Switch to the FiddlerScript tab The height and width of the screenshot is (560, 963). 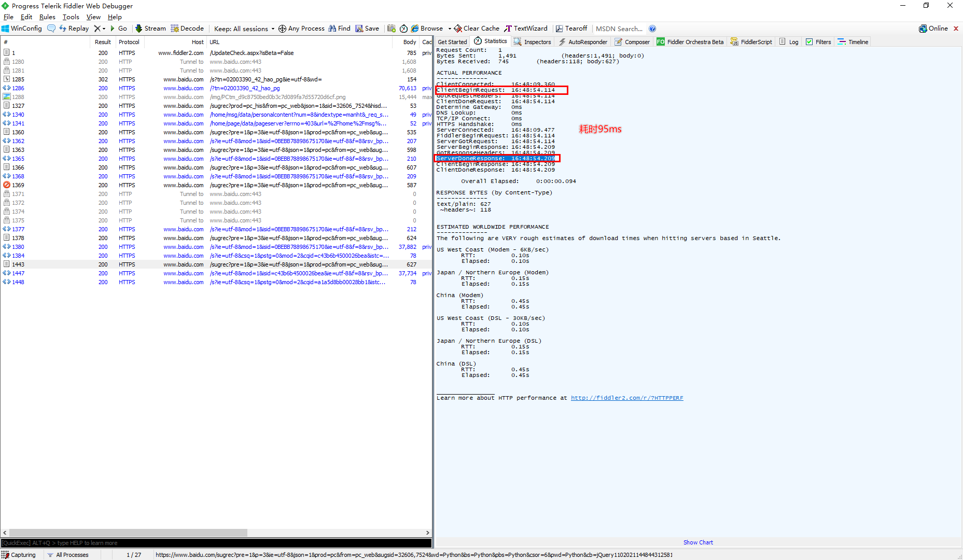[751, 42]
